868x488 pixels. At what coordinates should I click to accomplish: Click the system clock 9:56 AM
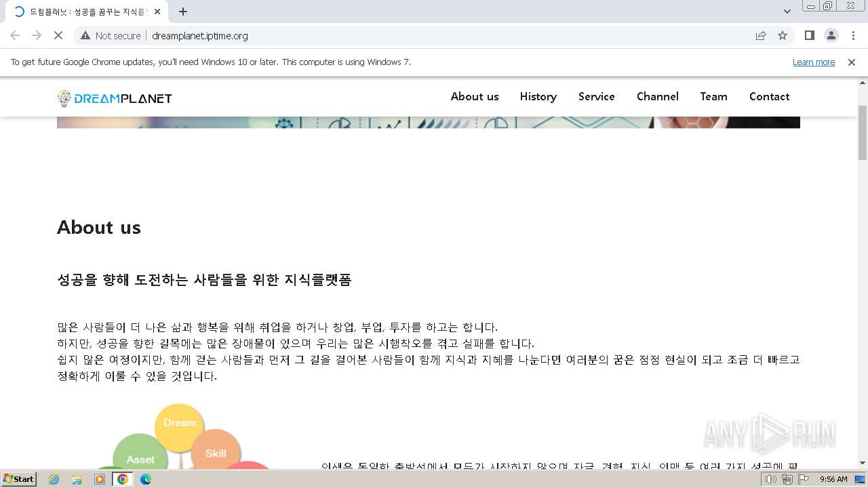[833, 479]
